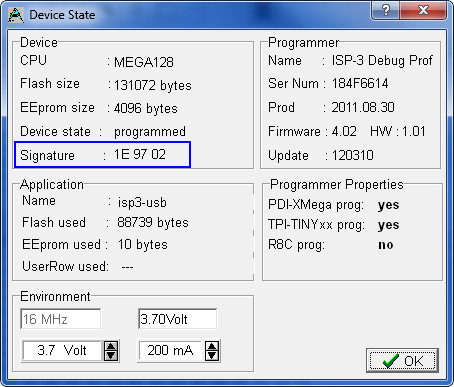The width and height of the screenshot is (454, 387).
Task: Click the question mark help button
Action: (385, 10)
